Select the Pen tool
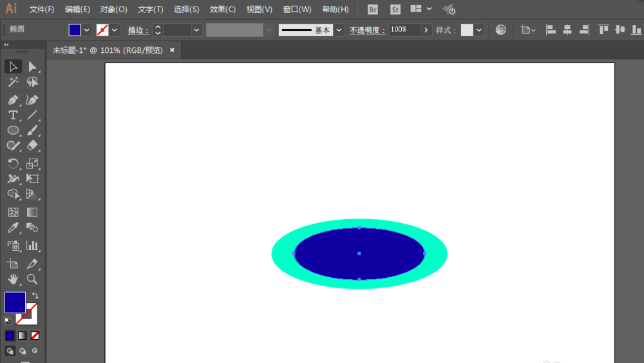This screenshot has height=363, width=644. pyautogui.click(x=13, y=100)
